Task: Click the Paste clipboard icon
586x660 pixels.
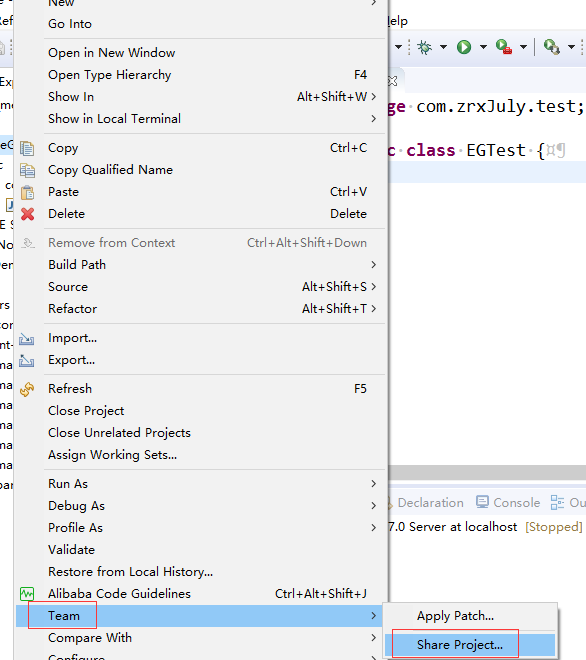Action: (27, 192)
